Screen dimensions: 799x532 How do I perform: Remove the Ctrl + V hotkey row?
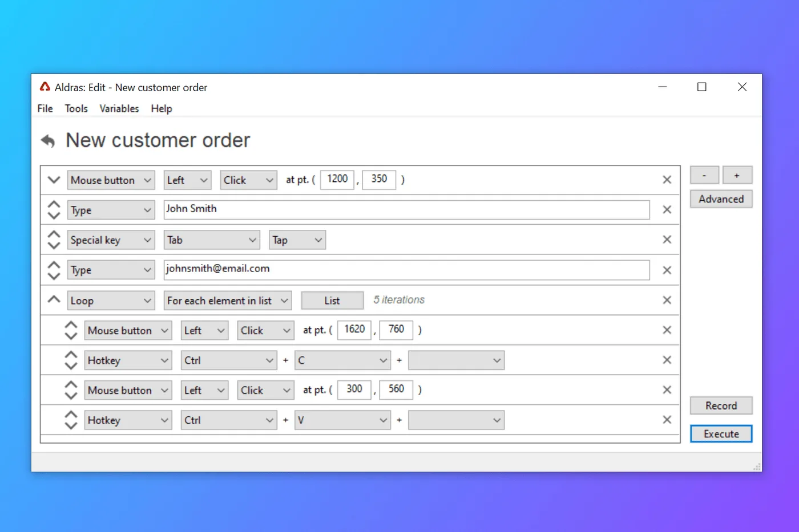click(x=667, y=420)
